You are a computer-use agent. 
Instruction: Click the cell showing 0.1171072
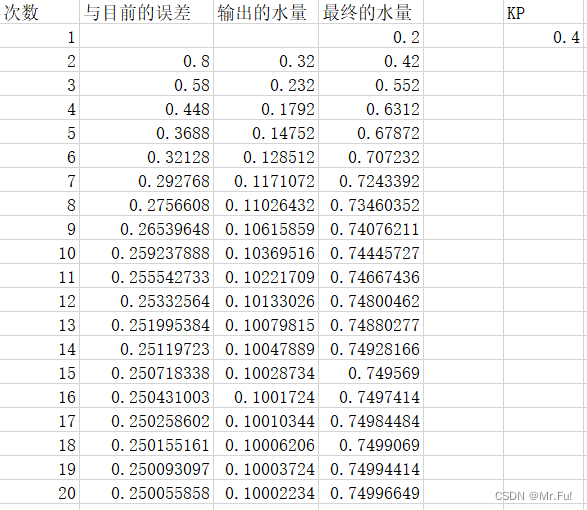pyautogui.click(x=266, y=180)
